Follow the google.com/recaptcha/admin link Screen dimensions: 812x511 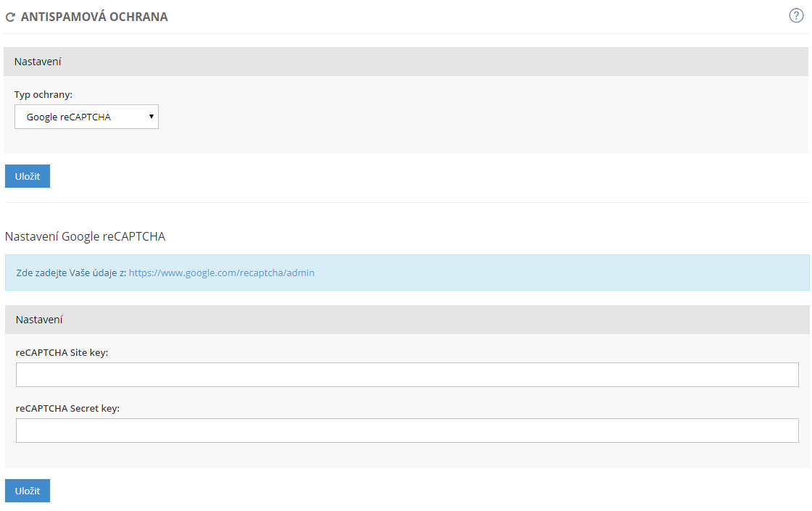tap(221, 273)
